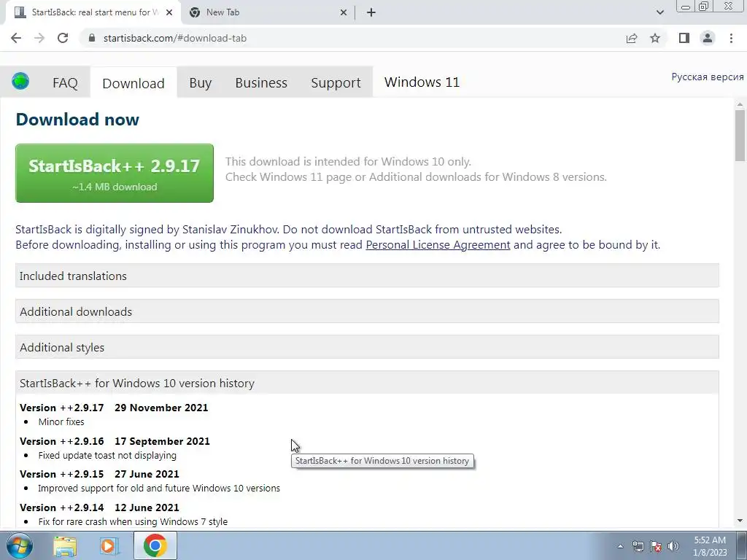The height and width of the screenshot is (560, 747).
Task: Click Fixed update toast not displaying text
Action: coord(107,455)
